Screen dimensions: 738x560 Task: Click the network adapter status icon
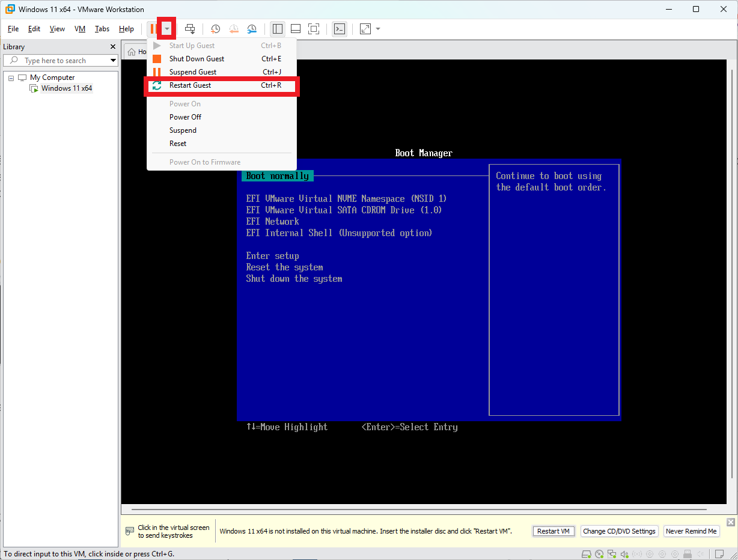(612, 553)
